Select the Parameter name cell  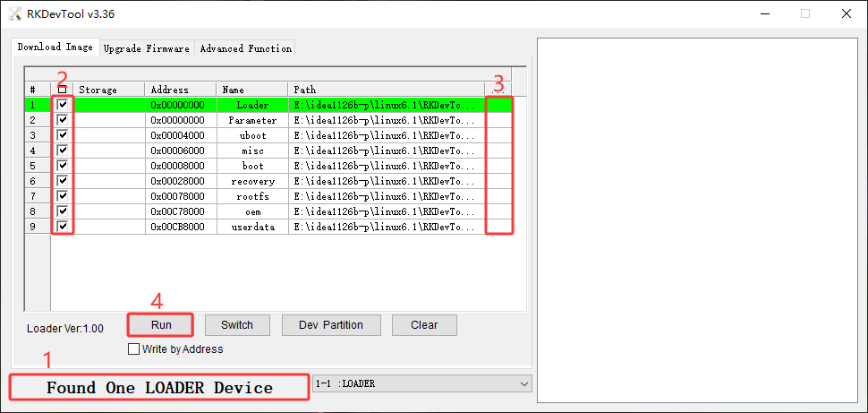click(252, 120)
